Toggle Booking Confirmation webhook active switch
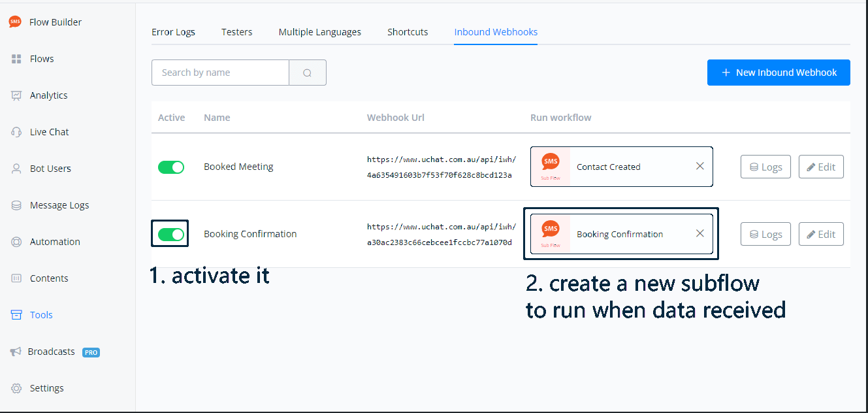 click(x=171, y=234)
